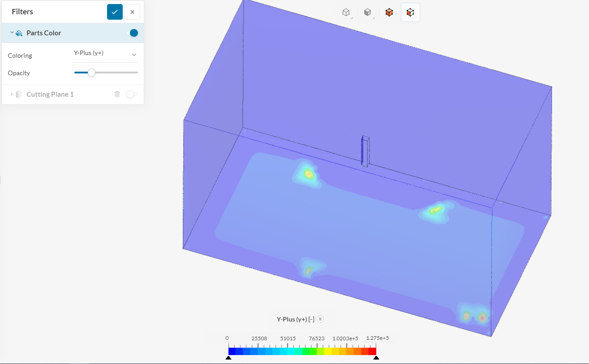Delete Cutting Plane 1 with trash icon
Screen dimensions: 589x364
coord(117,94)
